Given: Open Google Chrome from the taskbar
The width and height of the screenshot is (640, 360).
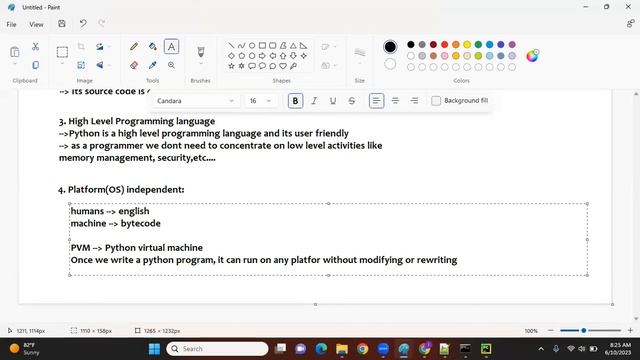Looking at the screenshot, I should pos(362,349).
